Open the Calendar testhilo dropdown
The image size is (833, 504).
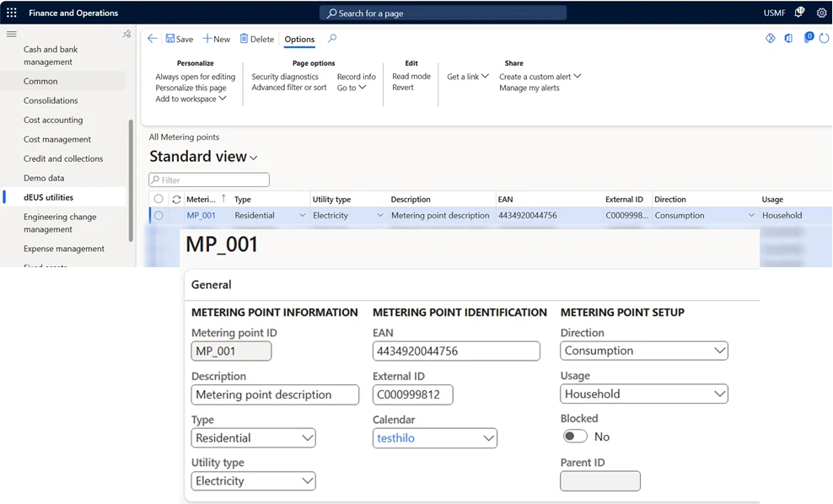pos(434,438)
